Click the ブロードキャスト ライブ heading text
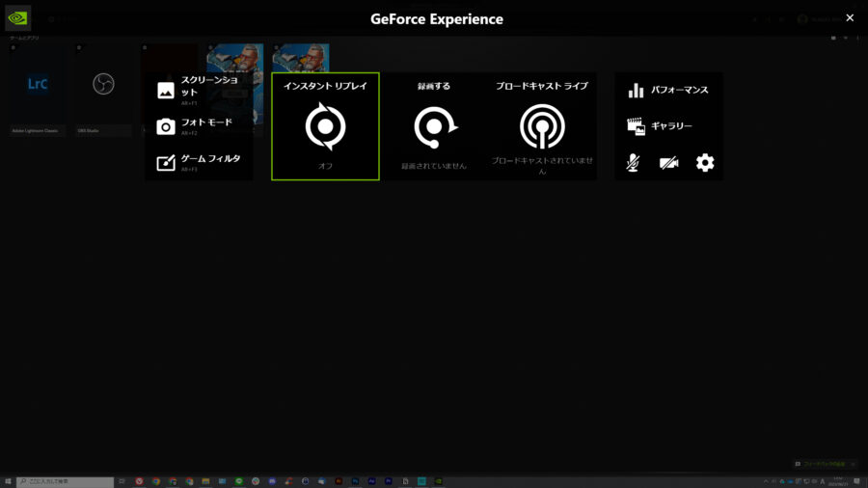Viewport: 868px width, 488px height. coord(542,86)
